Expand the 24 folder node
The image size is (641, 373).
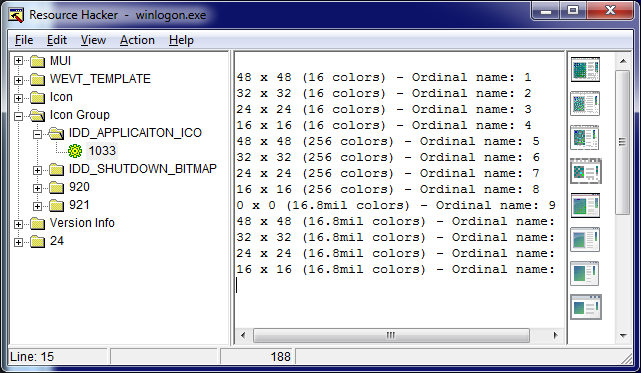point(18,242)
